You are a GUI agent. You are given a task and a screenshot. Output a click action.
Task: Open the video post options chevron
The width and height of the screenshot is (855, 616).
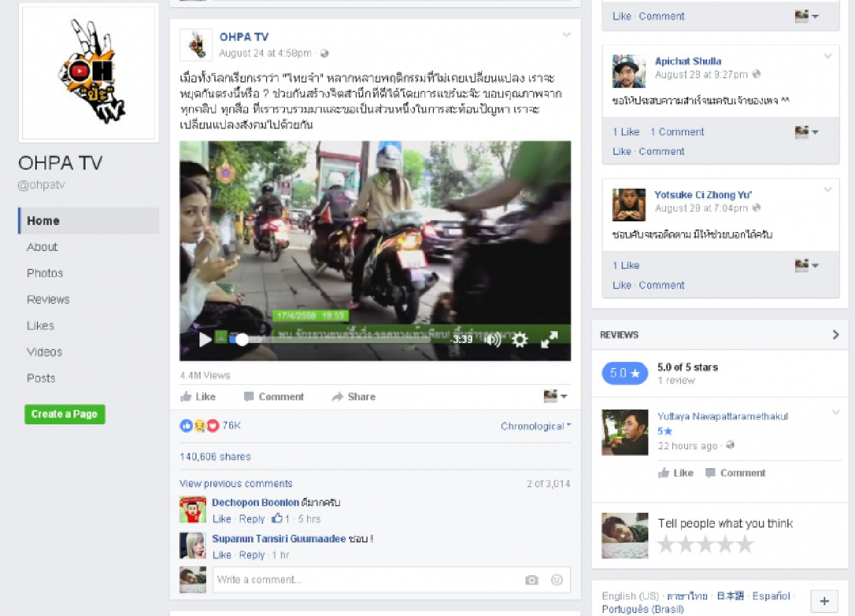point(566,34)
